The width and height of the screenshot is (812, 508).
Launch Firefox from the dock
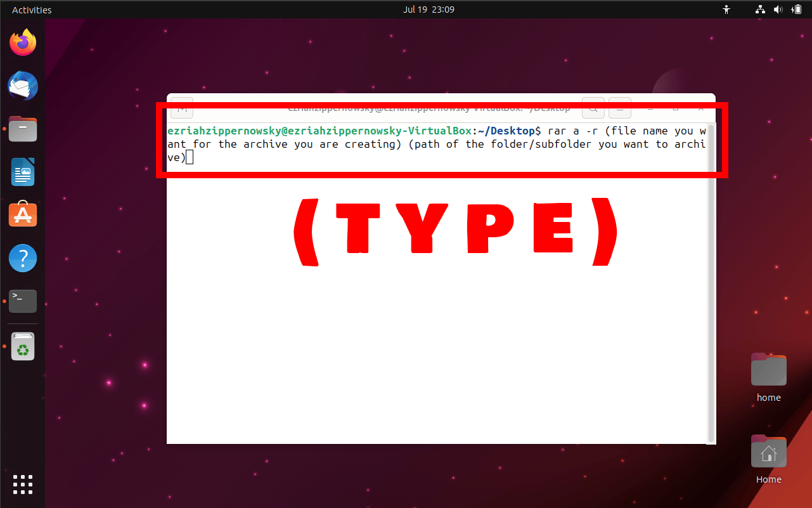point(23,41)
